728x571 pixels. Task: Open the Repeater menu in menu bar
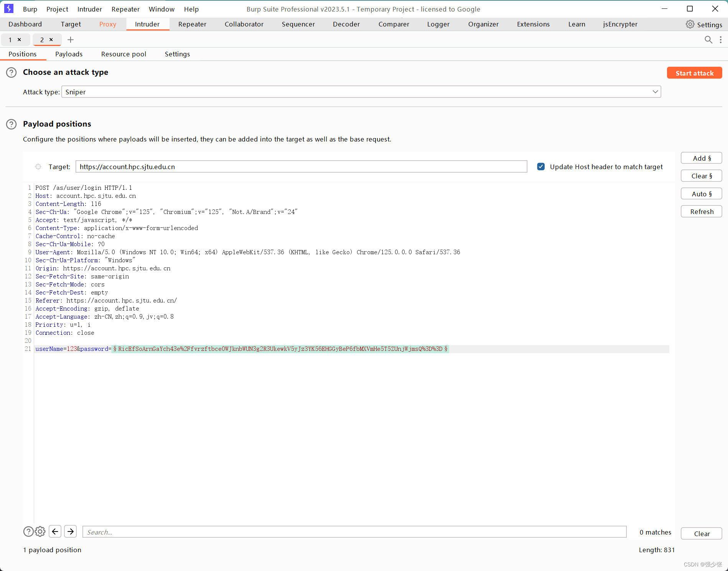tap(125, 9)
